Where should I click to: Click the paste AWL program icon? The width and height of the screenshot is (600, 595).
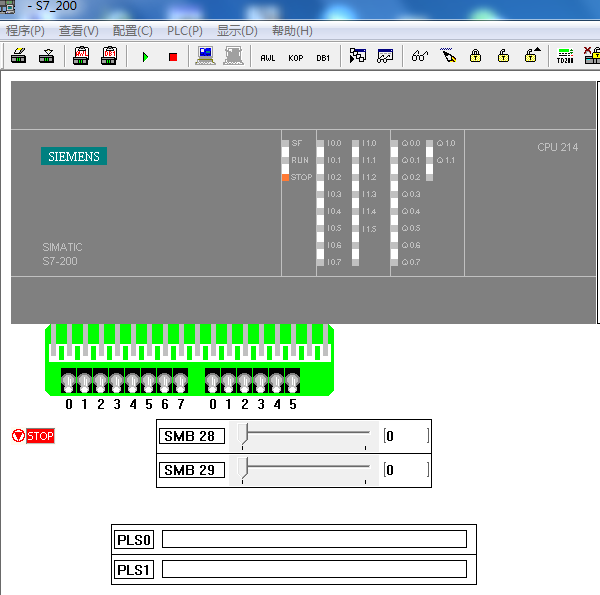pyautogui.click(x=81, y=56)
